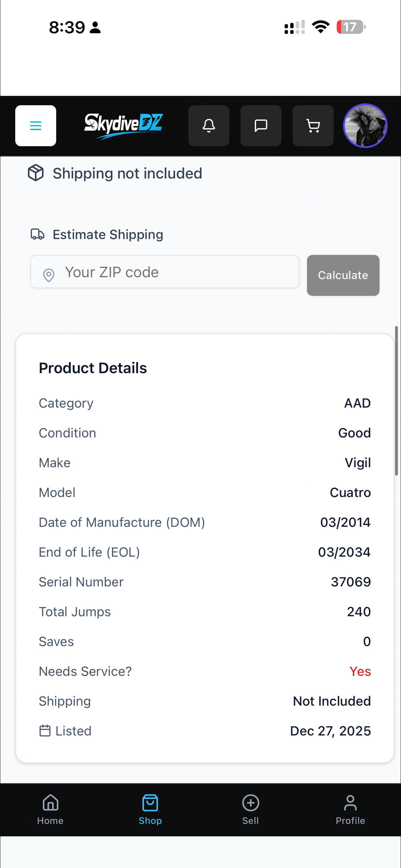Click the page scrollbar
The image size is (401, 868).
pos(396,401)
